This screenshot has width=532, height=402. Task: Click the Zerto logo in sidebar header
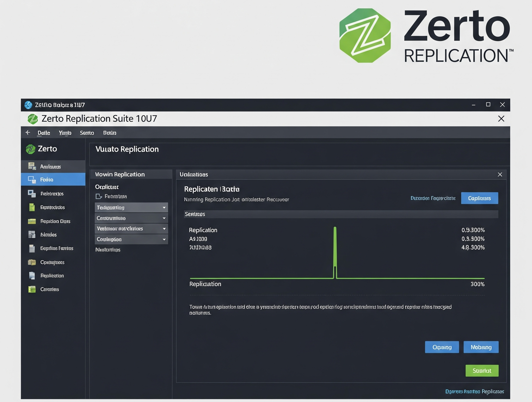31,149
